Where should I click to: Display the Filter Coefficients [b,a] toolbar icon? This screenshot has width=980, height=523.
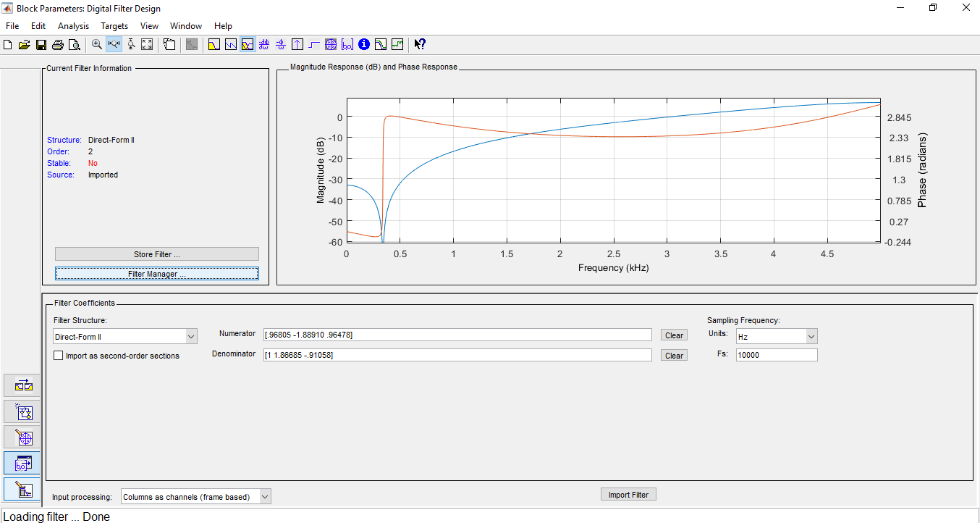[x=347, y=44]
